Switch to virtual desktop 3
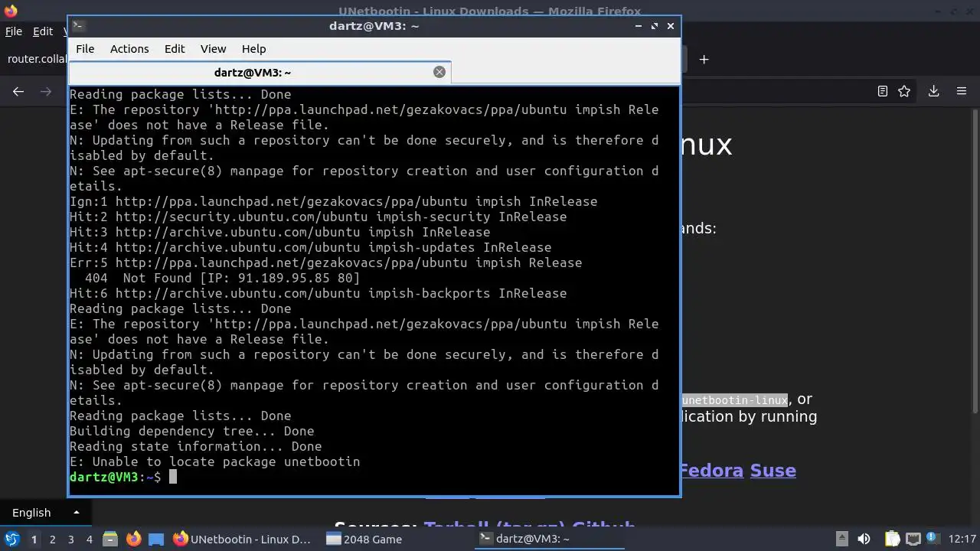Image resolution: width=980 pixels, height=551 pixels. point(70,539)
